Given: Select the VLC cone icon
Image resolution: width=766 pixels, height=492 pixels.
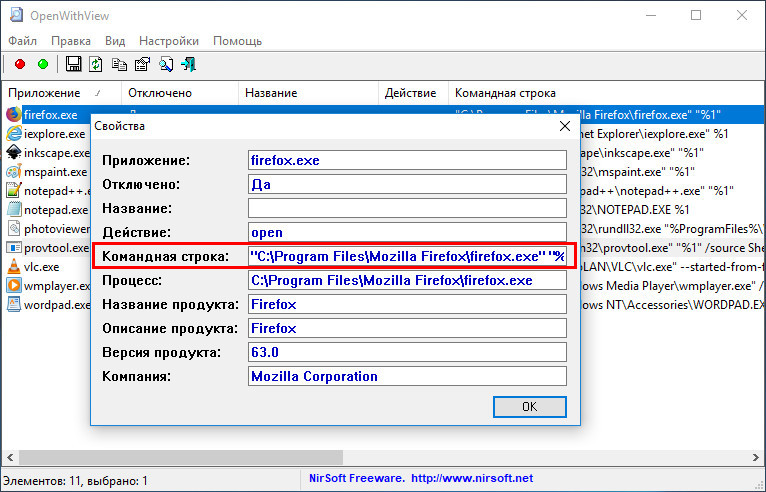Looking at the screenshot, I should click(x=14, y=267).
